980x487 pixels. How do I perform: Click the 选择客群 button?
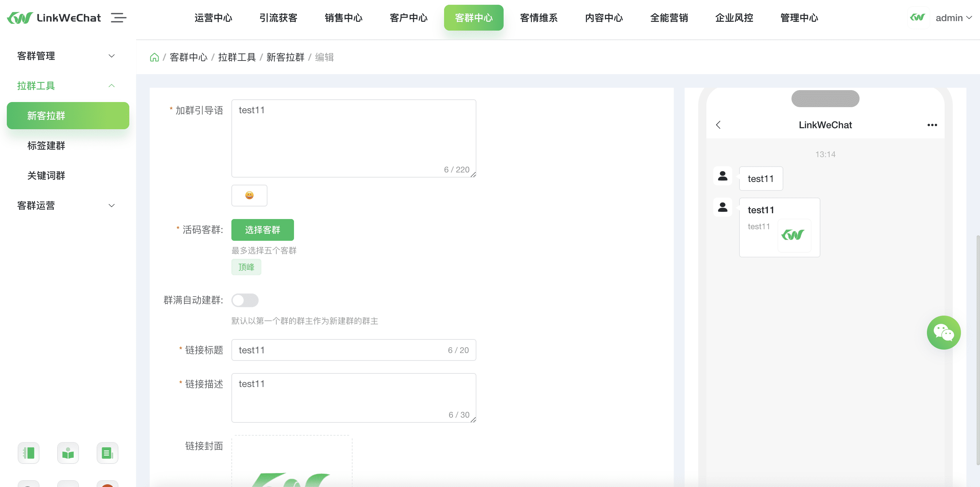(x=262, y=230)
